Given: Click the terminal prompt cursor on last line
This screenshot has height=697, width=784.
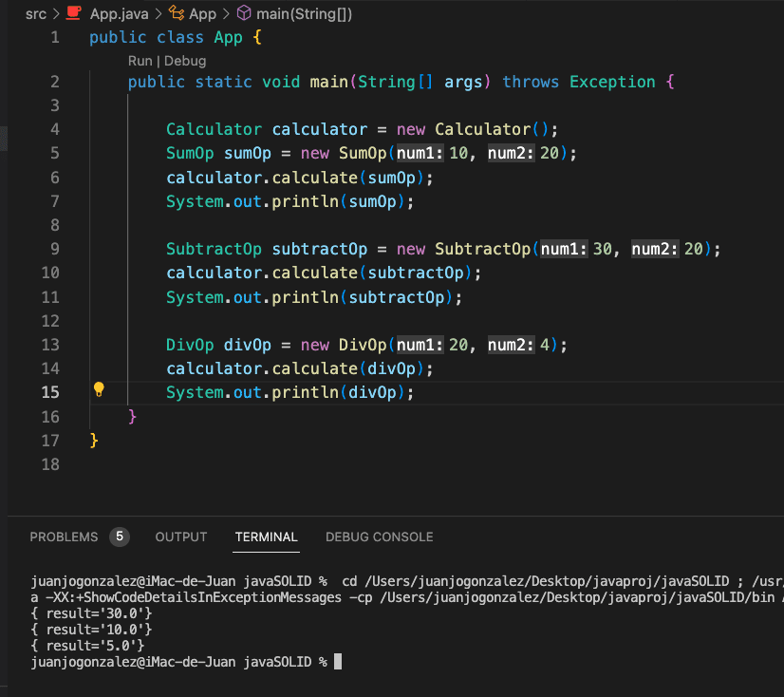Looking at the screenshot, I should click(x=338, y=662).
